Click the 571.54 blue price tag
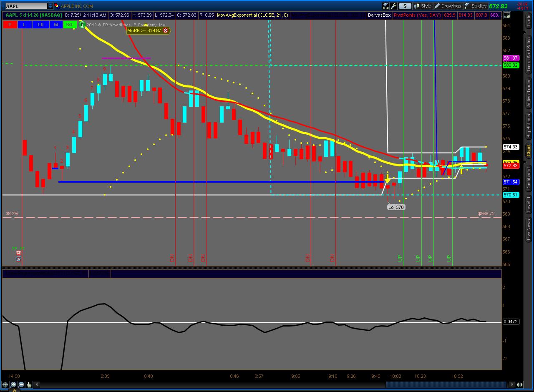 tap(511, 182)
